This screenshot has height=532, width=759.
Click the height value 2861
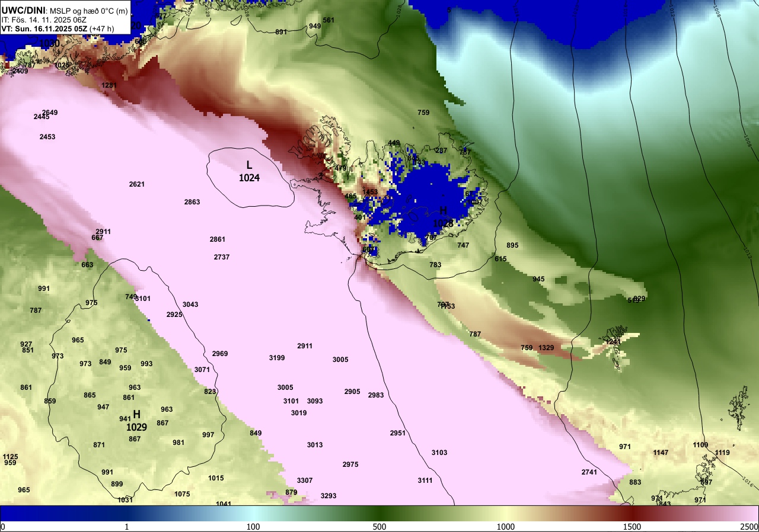218,239
